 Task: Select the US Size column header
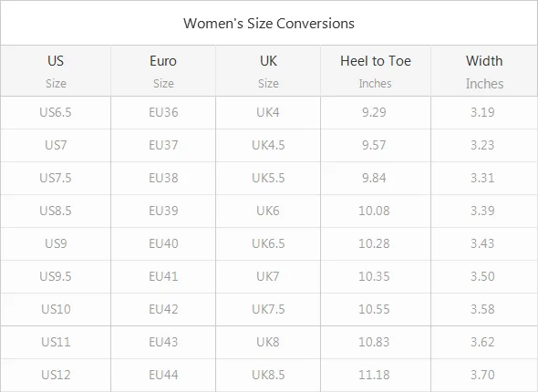pyautogui.click(x=56, y=71)
